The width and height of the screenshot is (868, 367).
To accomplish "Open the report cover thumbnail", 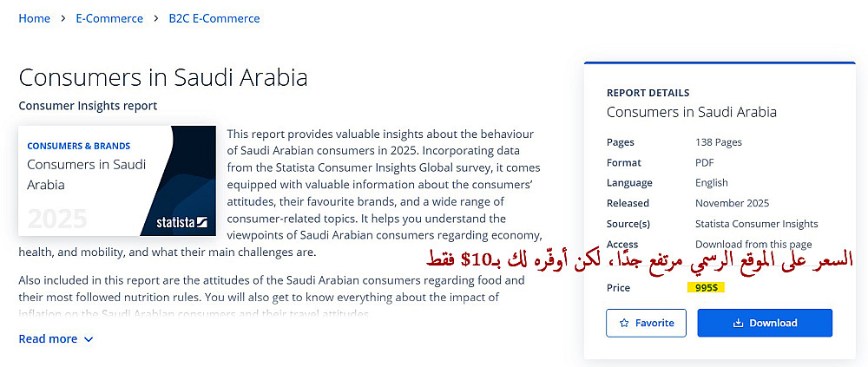I will click(x=117, y=181).
